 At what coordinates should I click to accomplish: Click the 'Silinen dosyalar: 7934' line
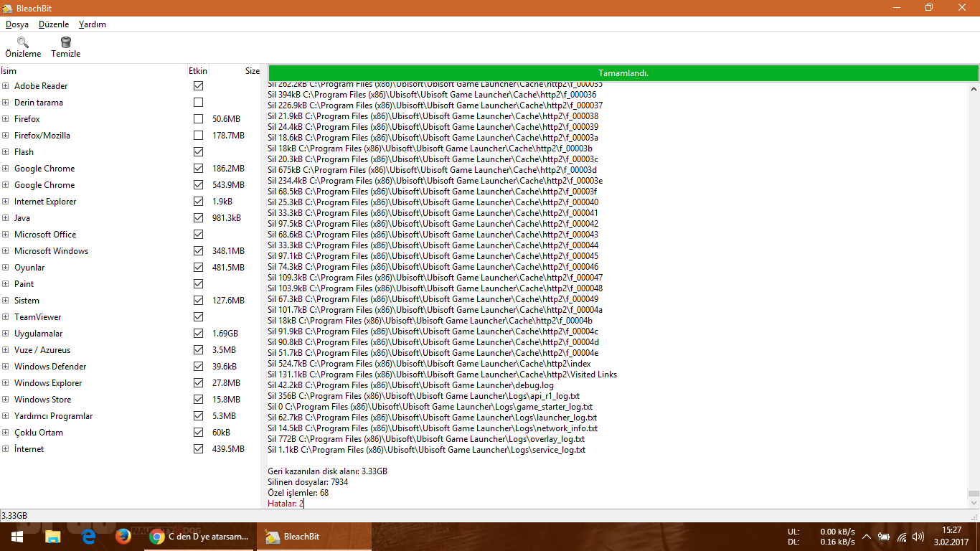(x=308, y=482)
